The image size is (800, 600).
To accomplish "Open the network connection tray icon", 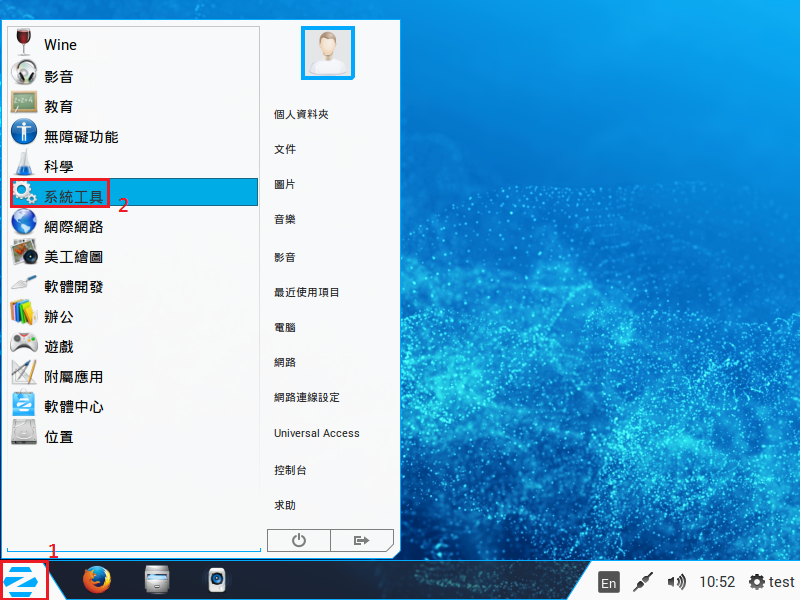I will (x=643, y=581).
